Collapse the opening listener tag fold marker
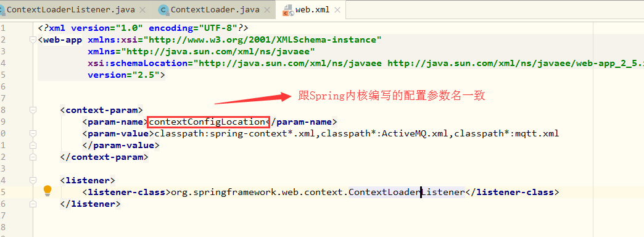Image resolution: width=644 pixels, height=237 pixels. point(33,180)
